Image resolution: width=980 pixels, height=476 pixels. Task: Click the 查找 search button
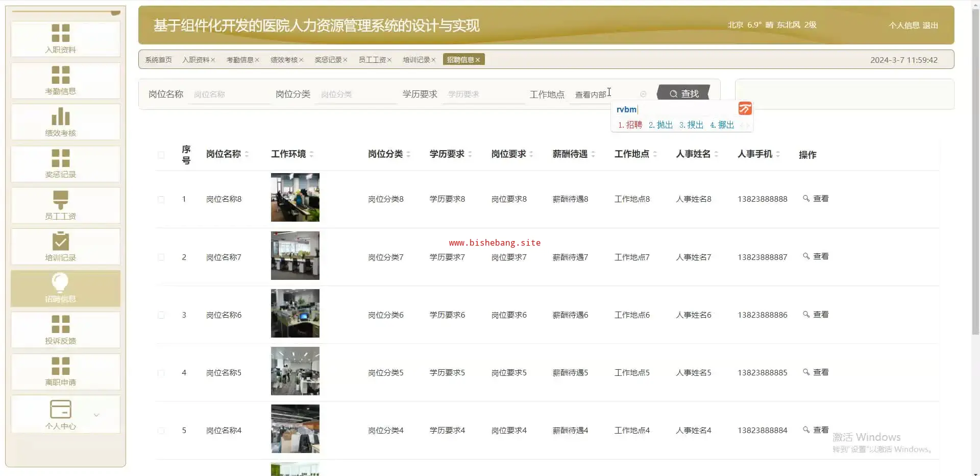tap(683, 93)
